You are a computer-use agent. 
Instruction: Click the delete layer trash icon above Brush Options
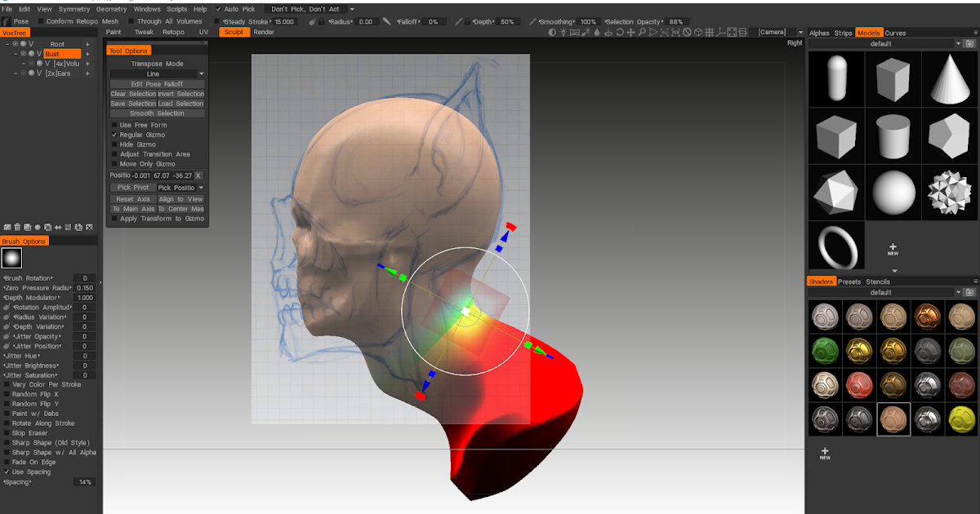click(x=16, y=228)
